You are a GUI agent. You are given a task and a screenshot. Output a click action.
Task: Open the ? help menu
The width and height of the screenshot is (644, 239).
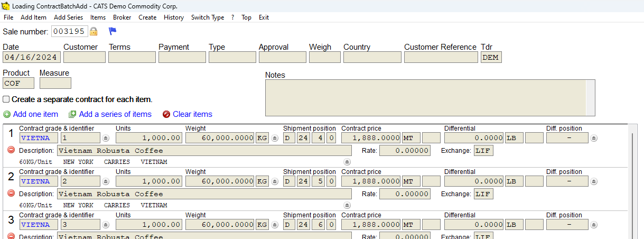[x=232, y=17]
